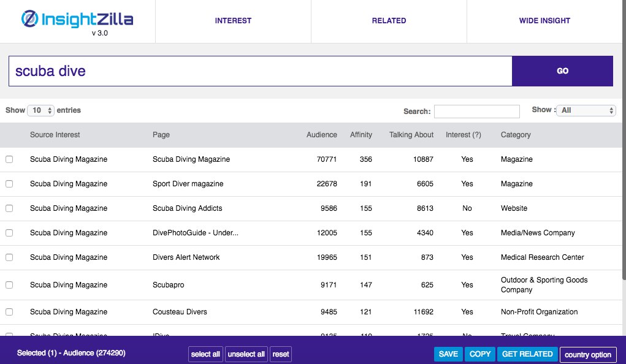This screenshot has height=364, width=626.
Task: Click audience value 70771
Action: [x=327, y=159]
